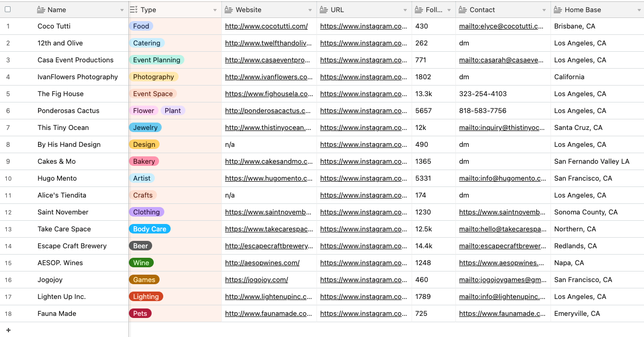This screenshot has height=337, width=644.
Task: Click the Event Planning tag
Action: tap(157, 60)
